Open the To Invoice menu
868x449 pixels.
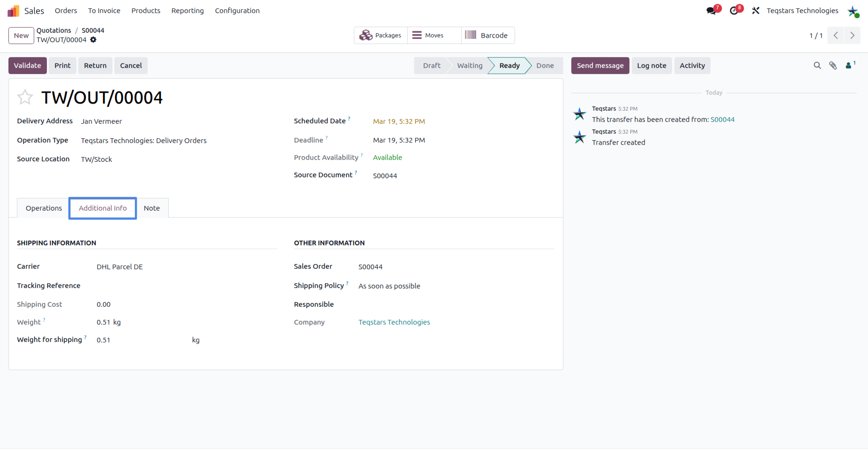(x=104, y=11)
